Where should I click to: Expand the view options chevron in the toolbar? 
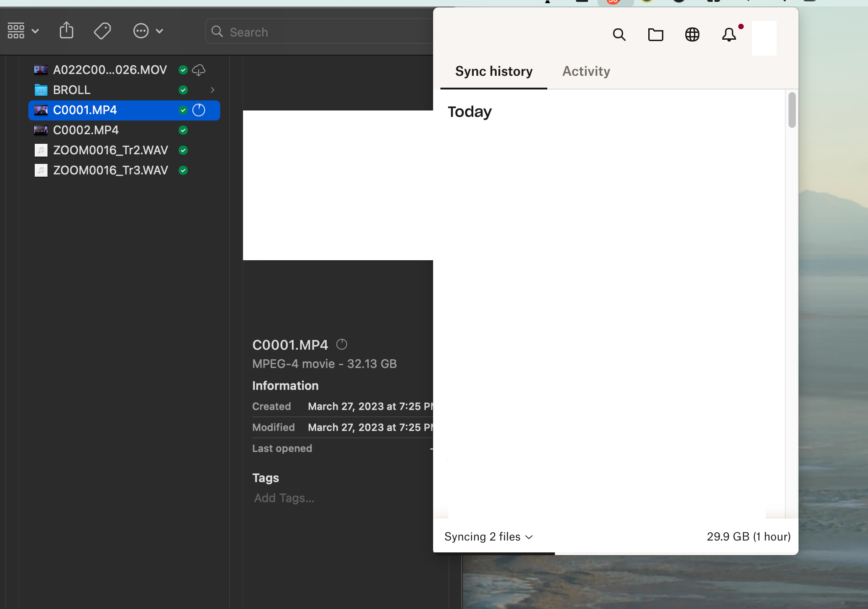pyautogui.click(x=36, y=31)
